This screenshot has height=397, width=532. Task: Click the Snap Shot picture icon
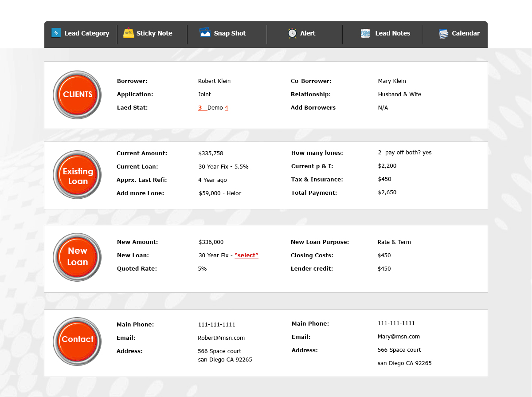205,32
